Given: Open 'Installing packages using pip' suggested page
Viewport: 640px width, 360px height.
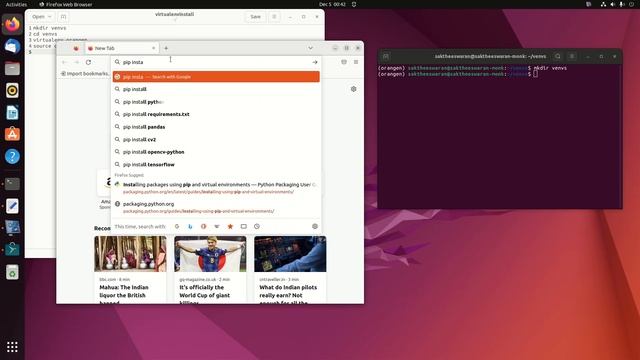Looking at the screenshot, I should tap(216, 188).
